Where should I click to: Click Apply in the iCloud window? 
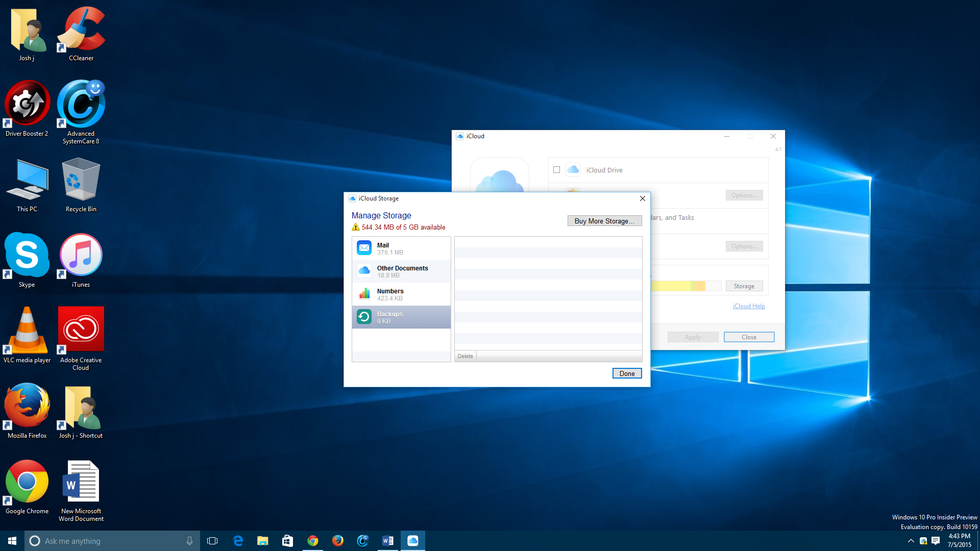click(x=693, y=337)
